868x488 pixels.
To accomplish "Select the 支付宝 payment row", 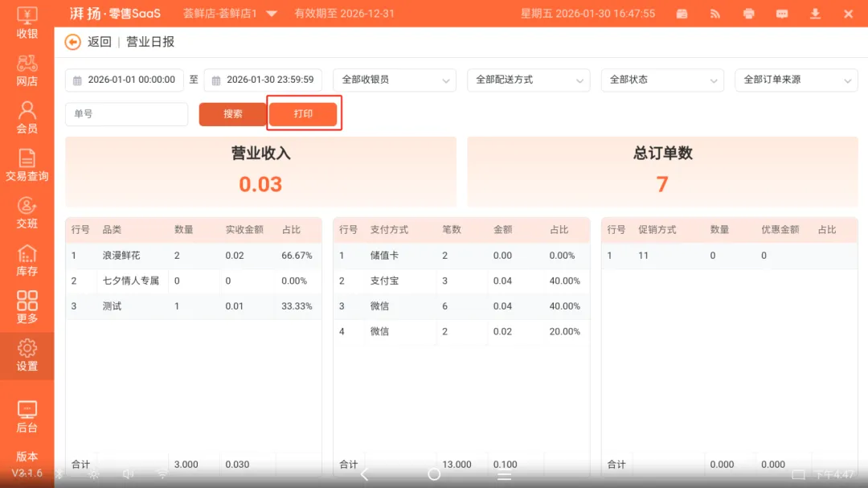I will [x=461, y=281].
